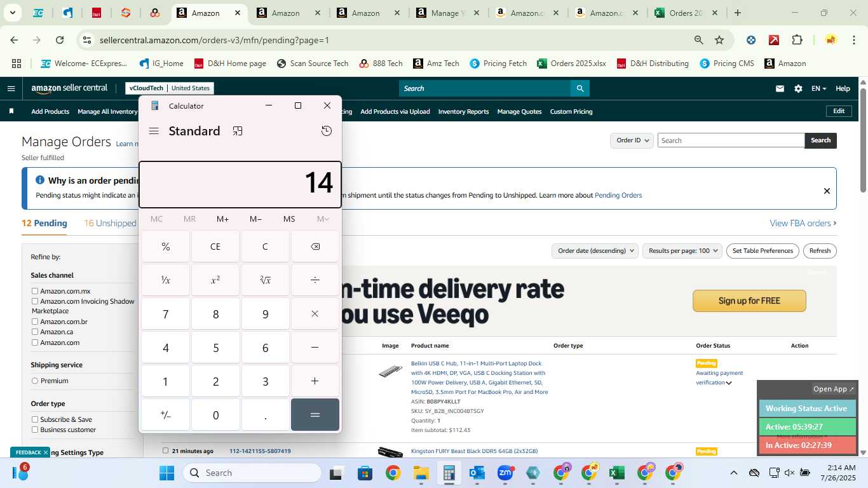Check the Amazon.com.br sales channel
The height and width of the screenshot is (488, 868).
[x=35, y=322]
